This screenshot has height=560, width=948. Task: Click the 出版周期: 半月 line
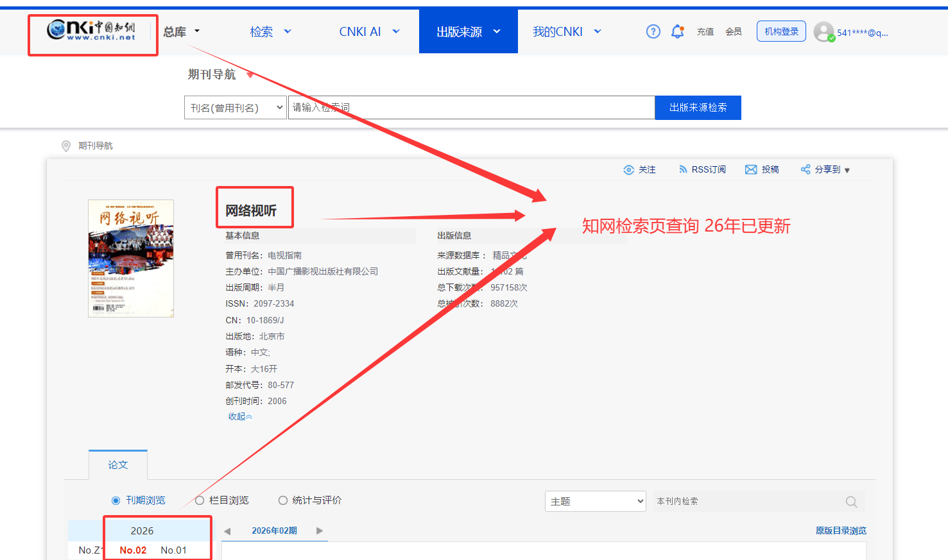(255, 287)
